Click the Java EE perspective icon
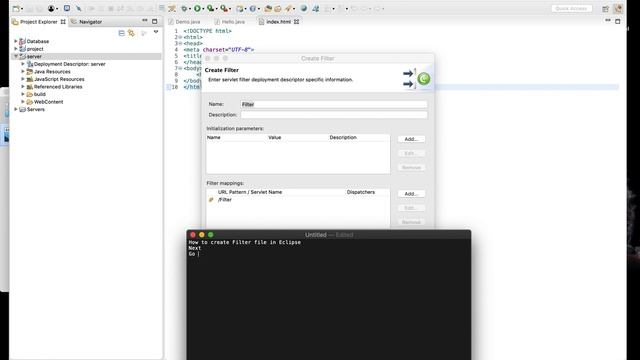640x360 pixels. (x=618, y=8)
